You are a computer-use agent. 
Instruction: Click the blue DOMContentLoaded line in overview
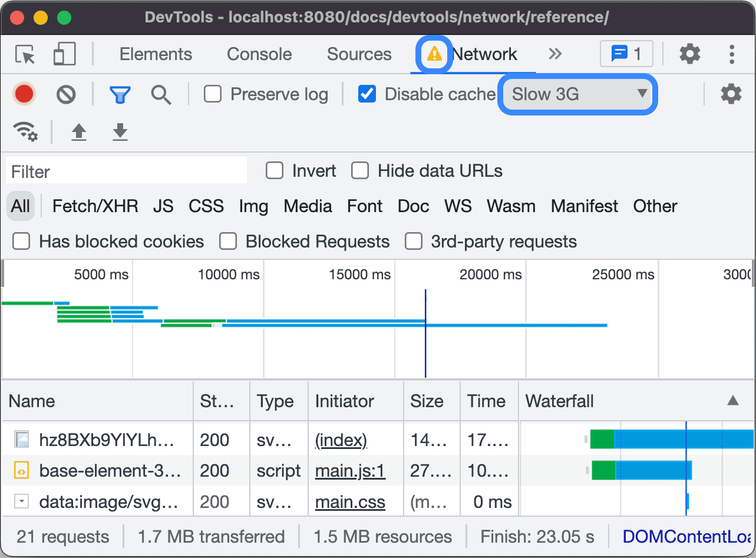(425, 333)
